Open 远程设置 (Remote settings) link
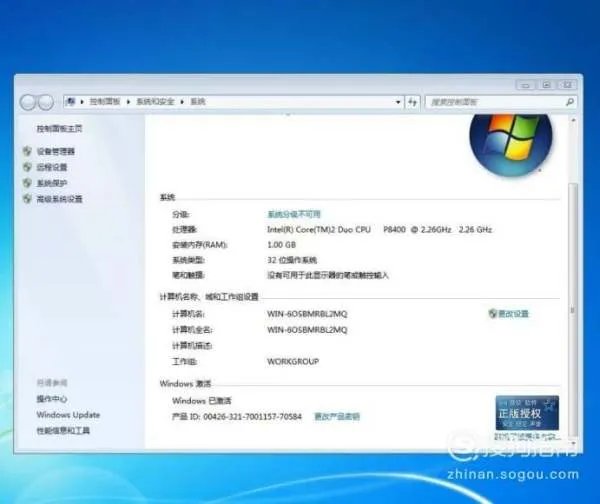Viewport: 600px width, 504px height. (x=52, y=167)
